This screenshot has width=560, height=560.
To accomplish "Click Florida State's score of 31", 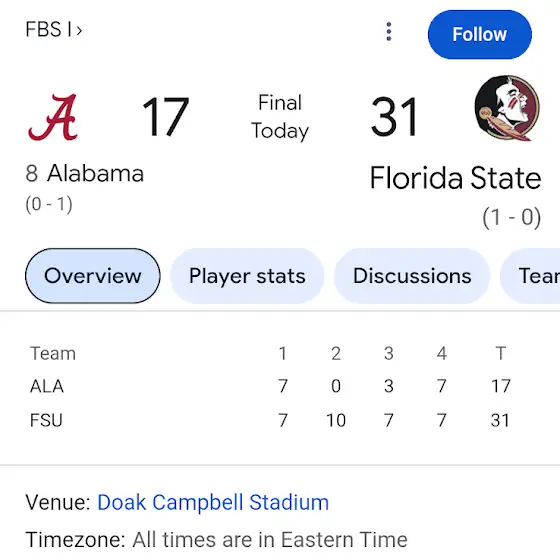I will tap(394, 117).
